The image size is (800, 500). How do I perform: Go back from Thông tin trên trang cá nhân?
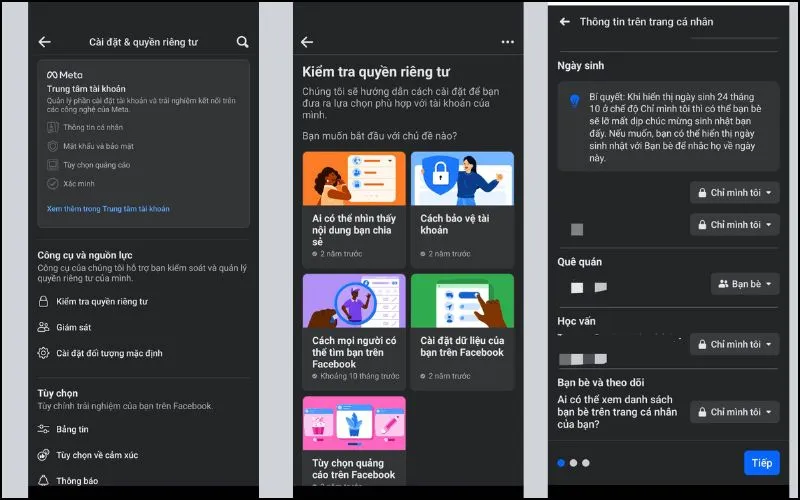pos(565,21)
